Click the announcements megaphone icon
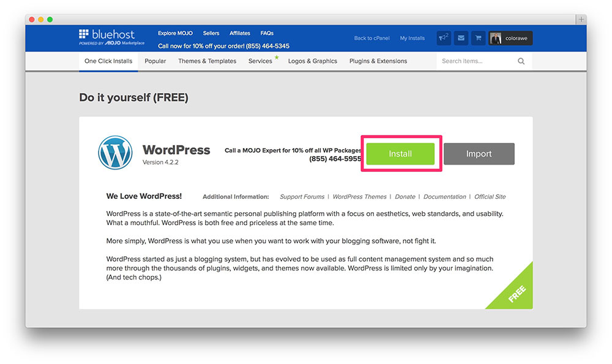The width and height of the screenshot is (612, 364). click(x=444, y=38)
